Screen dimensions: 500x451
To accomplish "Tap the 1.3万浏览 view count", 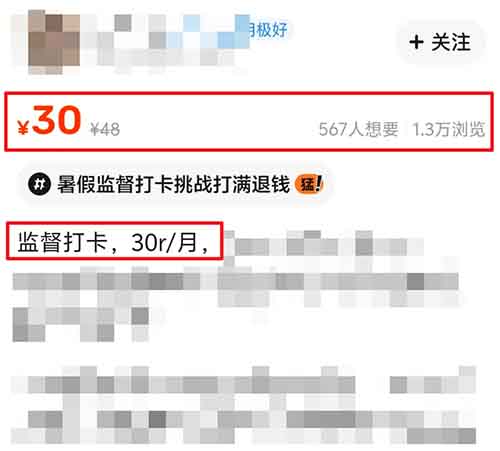I will 449,129.
